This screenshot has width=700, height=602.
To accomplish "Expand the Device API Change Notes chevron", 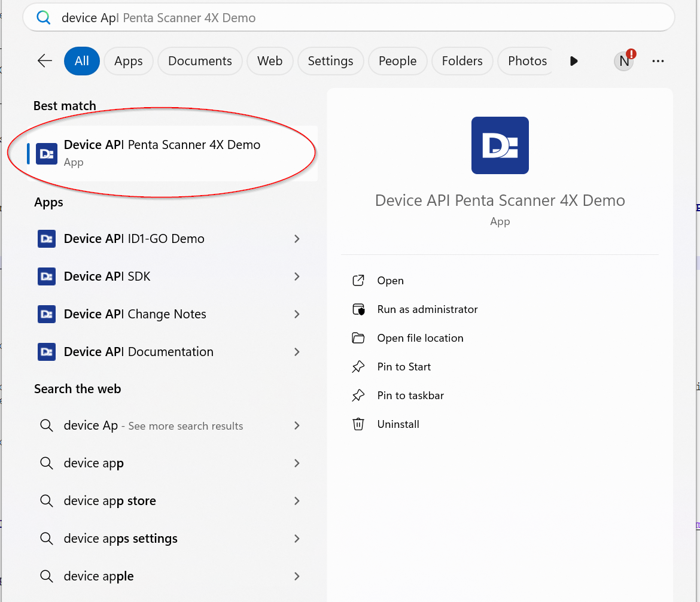I will point(297,314).
